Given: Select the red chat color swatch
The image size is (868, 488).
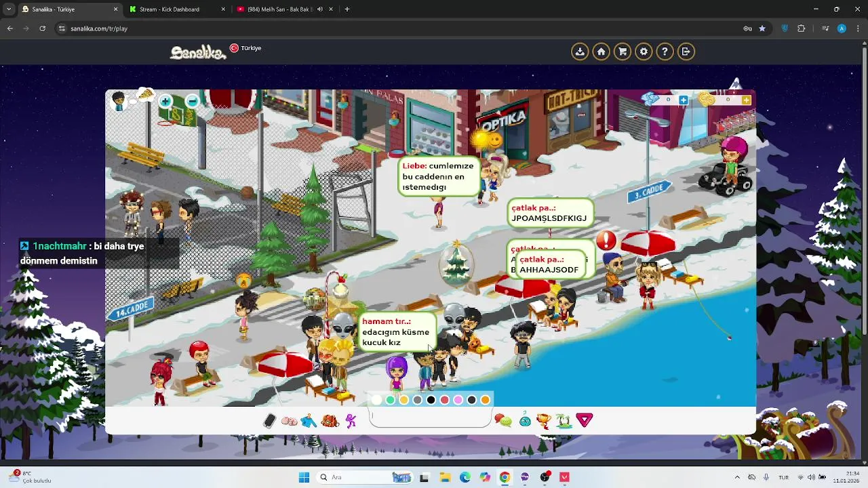Looking at the screenshot, I should tap(445, 400).
